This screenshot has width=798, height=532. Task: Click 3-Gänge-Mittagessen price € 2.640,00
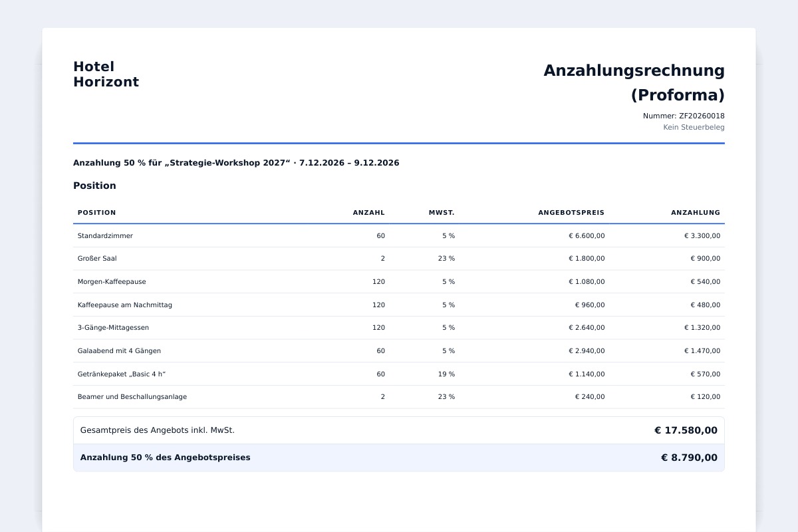(x=587, y=328)
